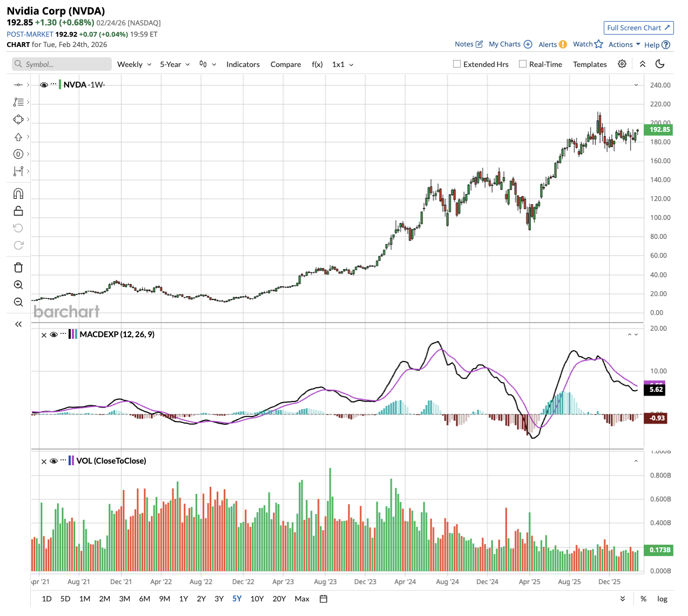
Task: Select the 6M time range
Action: point(145,599)
